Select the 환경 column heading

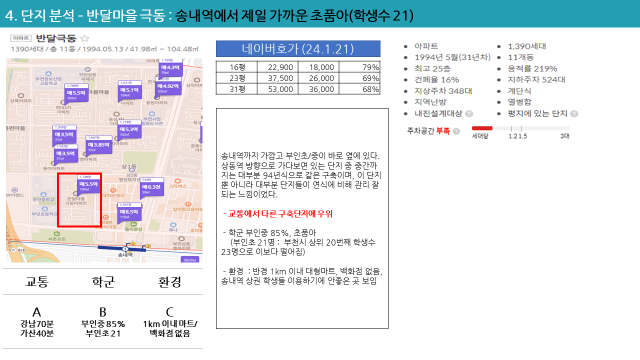(x=169, y=282)
